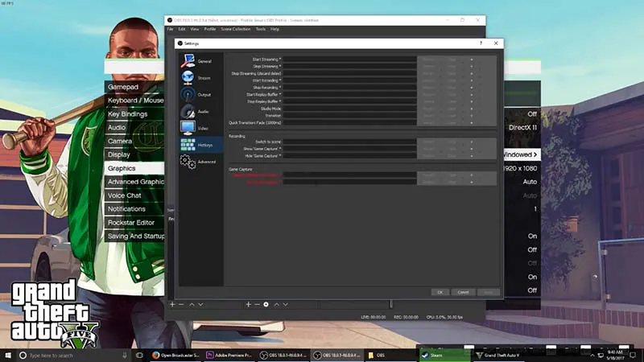This screenshot has height=362, width=644.
Task: Select the Hotkeys settings section
Action: 200,145
